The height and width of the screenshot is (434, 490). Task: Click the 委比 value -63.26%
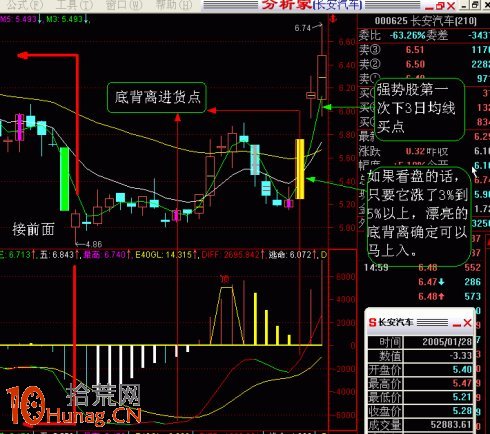408,35
